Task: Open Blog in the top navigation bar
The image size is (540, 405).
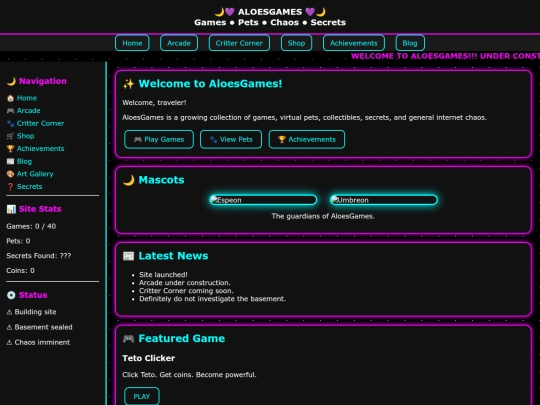Action: pyautogui.click(x=410, y=43)
